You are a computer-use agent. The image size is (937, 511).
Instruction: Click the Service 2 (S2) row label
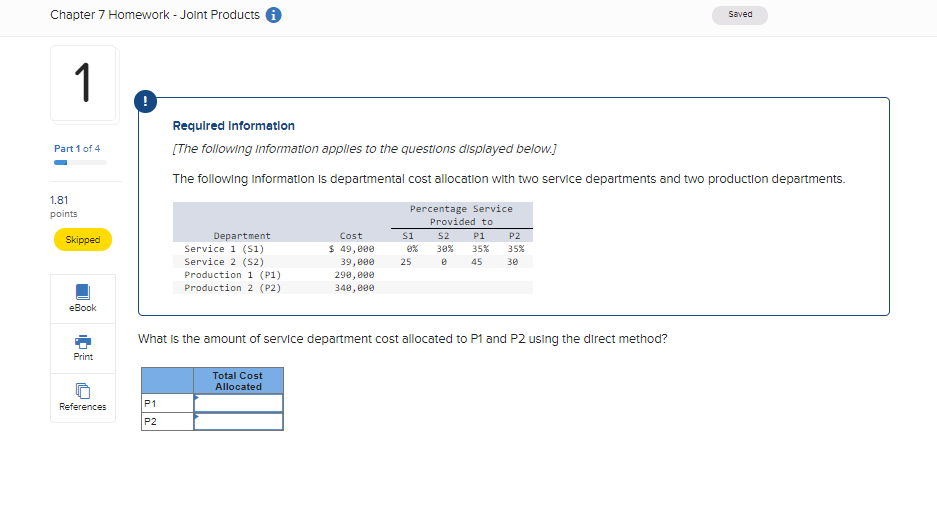pos(224,262)
